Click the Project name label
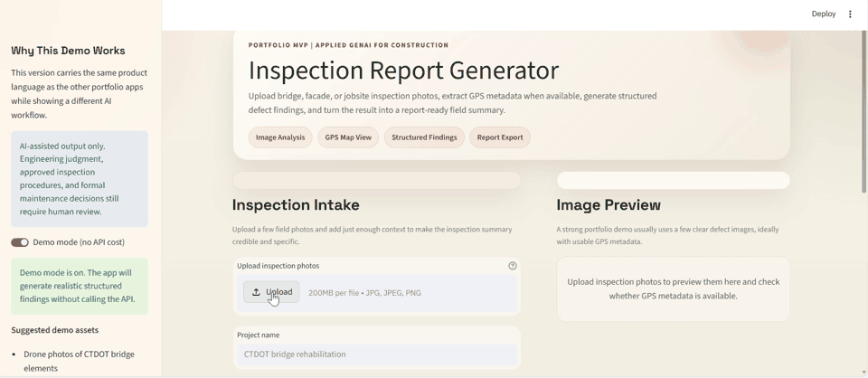 258,335
